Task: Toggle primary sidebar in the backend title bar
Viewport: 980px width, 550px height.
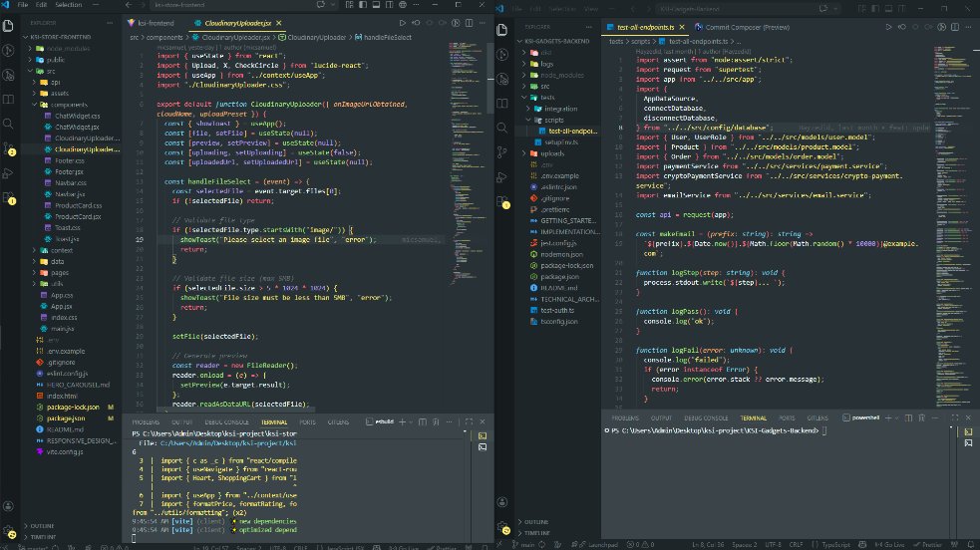Action: point(875,9)
